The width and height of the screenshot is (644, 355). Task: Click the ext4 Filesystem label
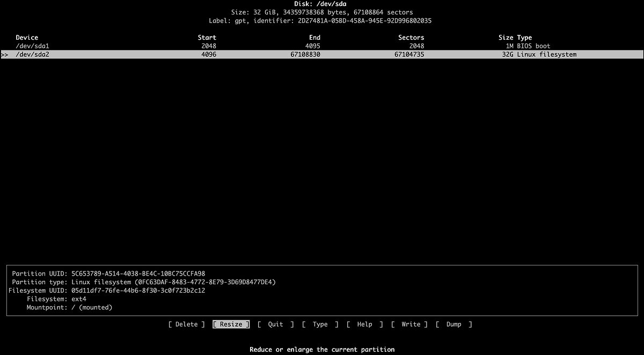coord(79,299)
